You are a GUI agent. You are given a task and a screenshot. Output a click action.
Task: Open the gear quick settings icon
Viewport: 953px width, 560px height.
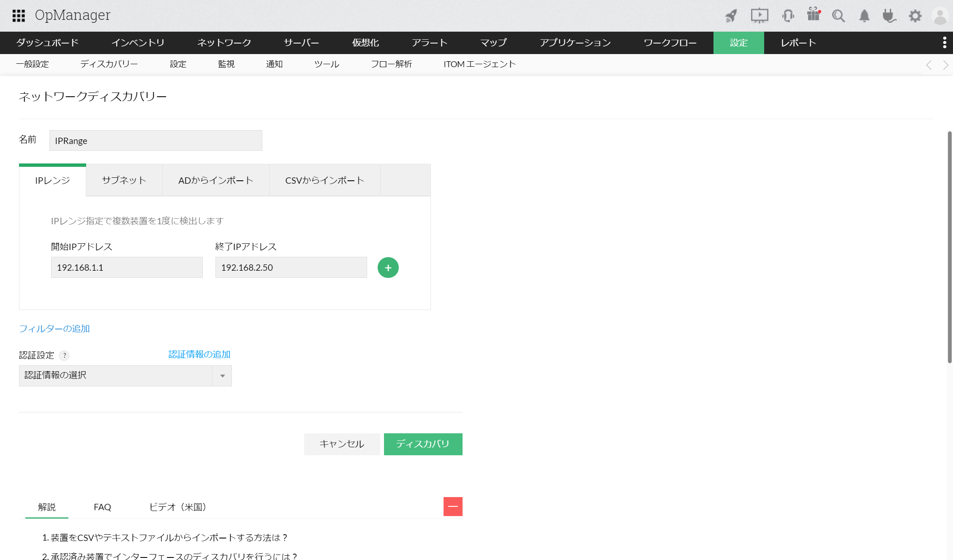pos(915,16)
